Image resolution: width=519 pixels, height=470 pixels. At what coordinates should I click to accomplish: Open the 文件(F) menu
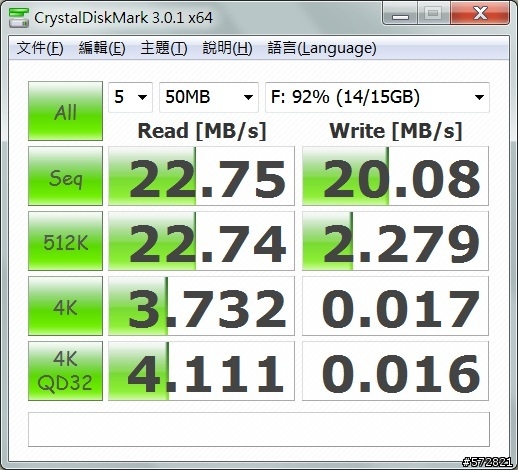click(40, 48)
